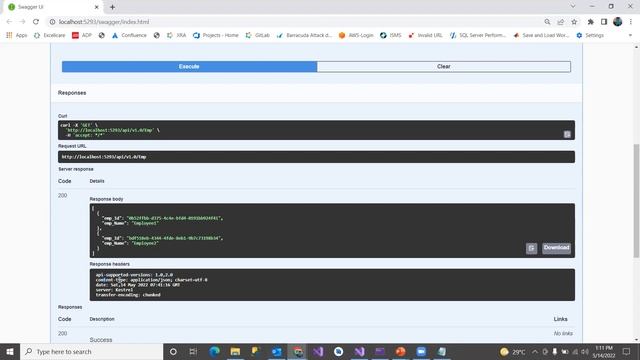Open the zoom magnifier icon in address bar
Screen dimensions: 640x360
(x=547, y=22)
